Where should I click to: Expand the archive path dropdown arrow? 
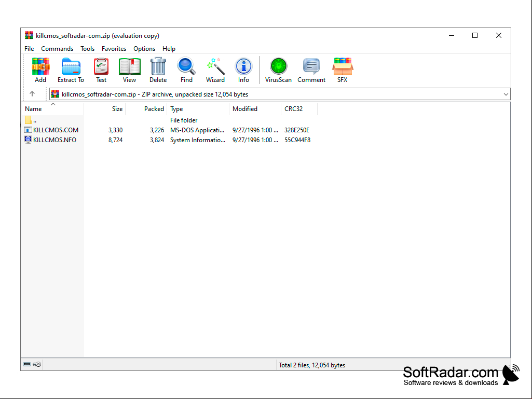click(x=506, y=94)
